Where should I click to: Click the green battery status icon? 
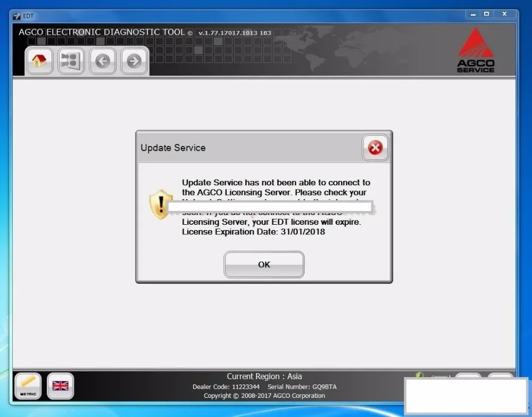419,375
